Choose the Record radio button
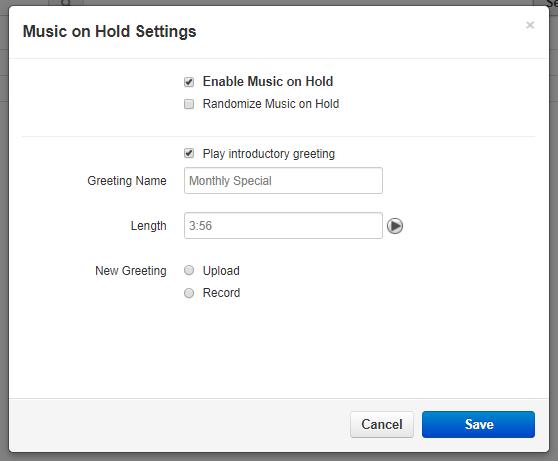Viewport: 558px width, 461px height. [x=189, y=293]
